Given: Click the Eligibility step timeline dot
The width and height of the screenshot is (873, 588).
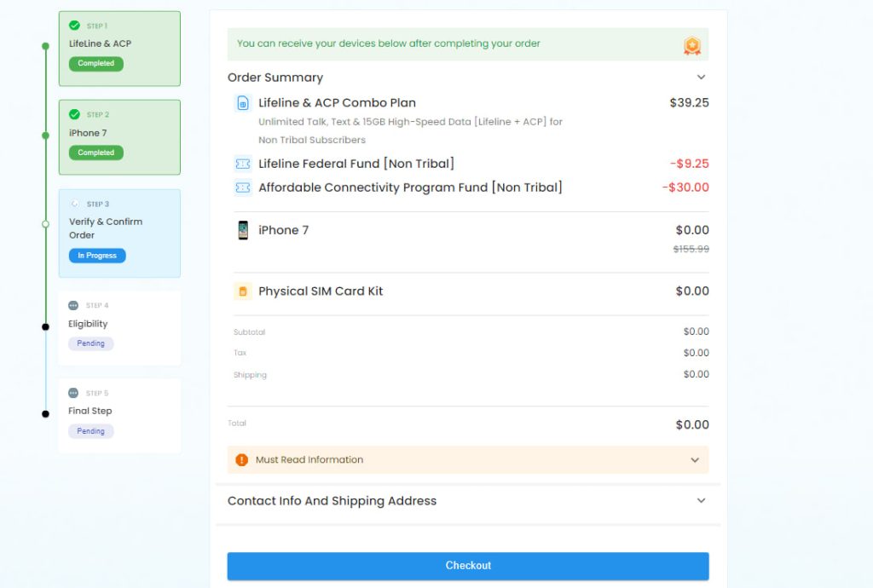Looking at the screenshot, I should tap(46, 327).
